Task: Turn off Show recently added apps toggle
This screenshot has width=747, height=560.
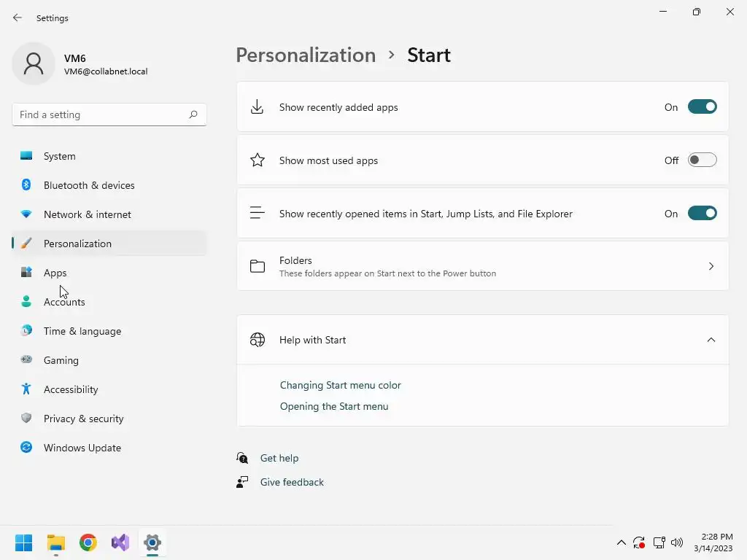Action: coord(703,106)
